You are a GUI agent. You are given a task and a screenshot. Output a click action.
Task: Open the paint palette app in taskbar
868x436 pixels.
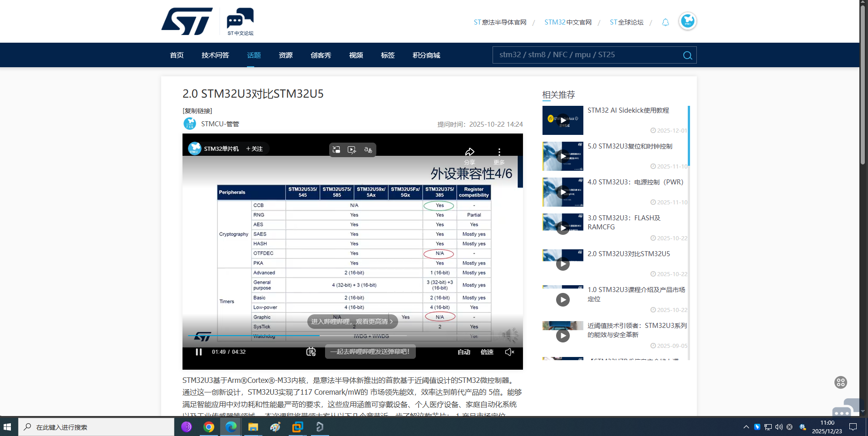click(275, 427)
